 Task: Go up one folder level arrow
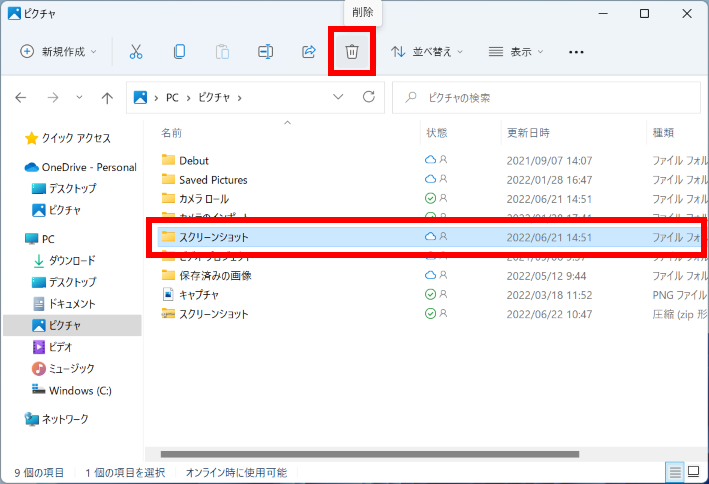[107, 98]
